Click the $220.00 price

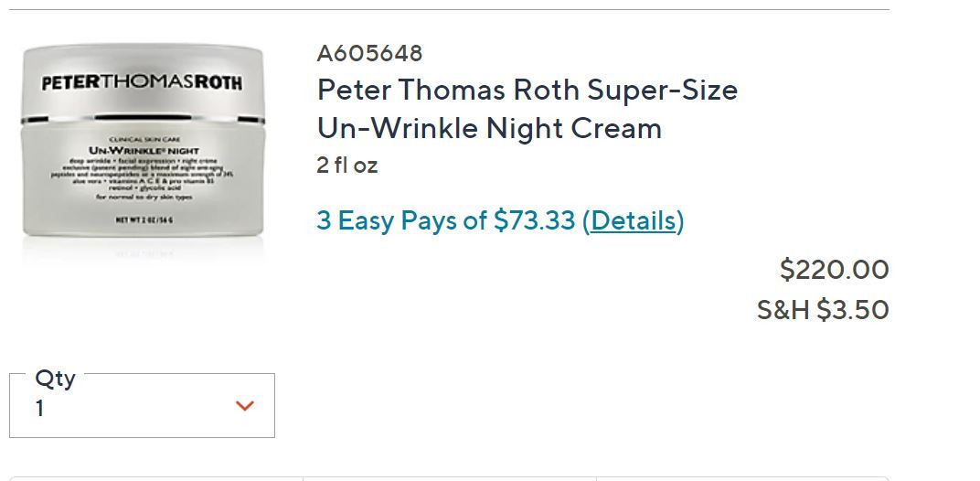834,270
